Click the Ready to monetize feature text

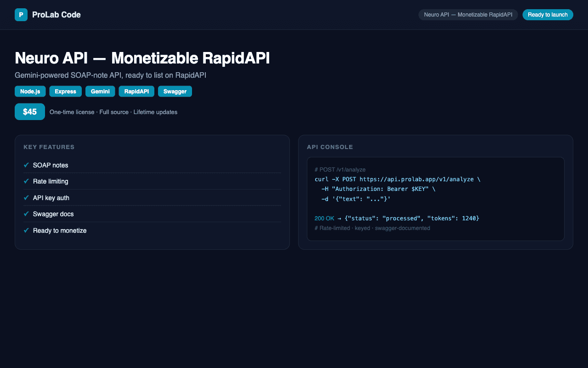point(60,230)
